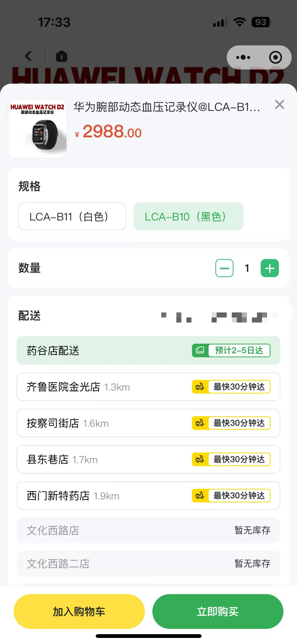Viewport: 297px width, 644px height.
Task: Select LCA-B10 (黑色) specification
Action: pyautogui.click(x=188, y=217)
